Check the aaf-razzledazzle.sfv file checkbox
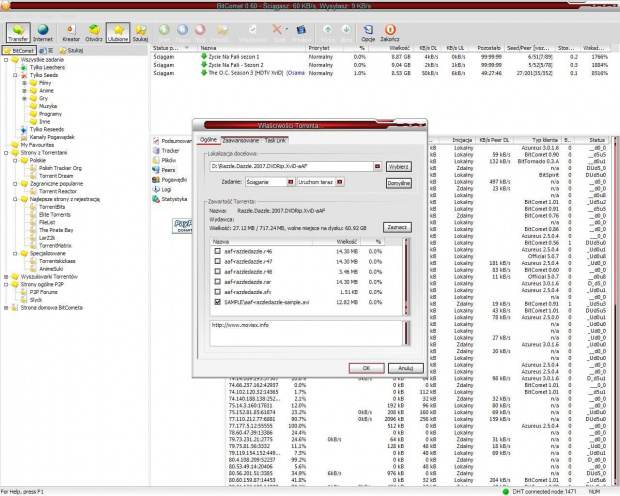This screenshot has width=620, height=496. click(x=217, y=292)
